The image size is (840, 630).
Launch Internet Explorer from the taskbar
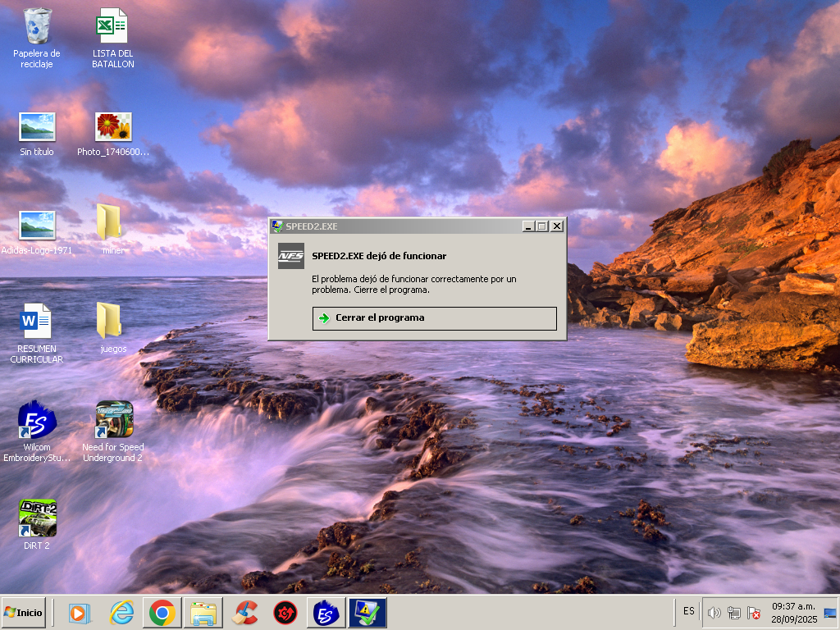pos(122,613)
